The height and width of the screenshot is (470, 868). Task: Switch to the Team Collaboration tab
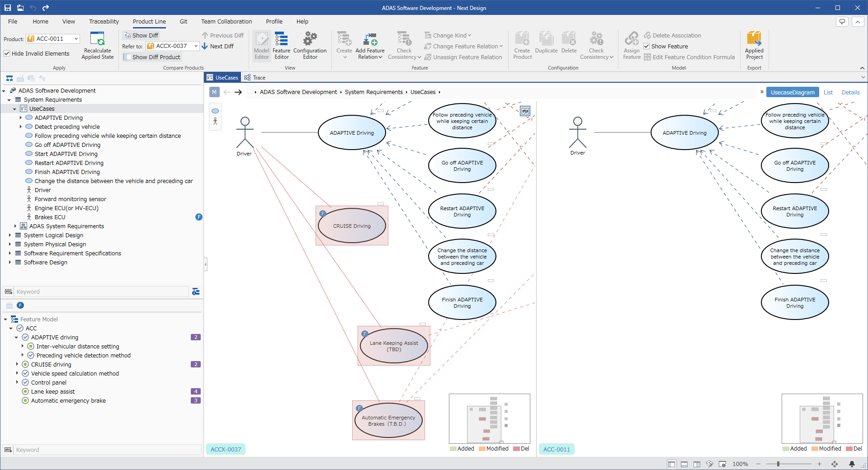click(x=226, y=21)
